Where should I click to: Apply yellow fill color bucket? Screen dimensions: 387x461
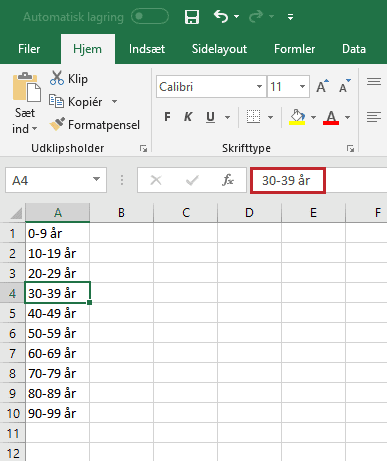pyautogui.click(x=297, y=117)
